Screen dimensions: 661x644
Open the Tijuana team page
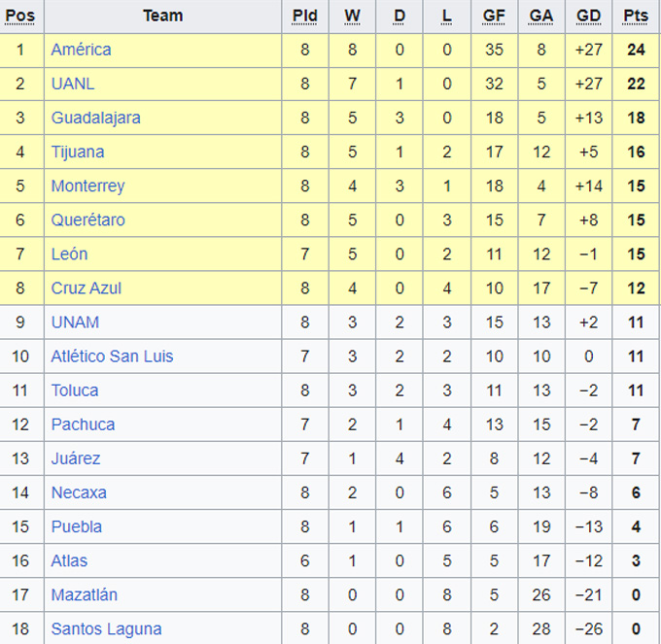coord(78,152)
